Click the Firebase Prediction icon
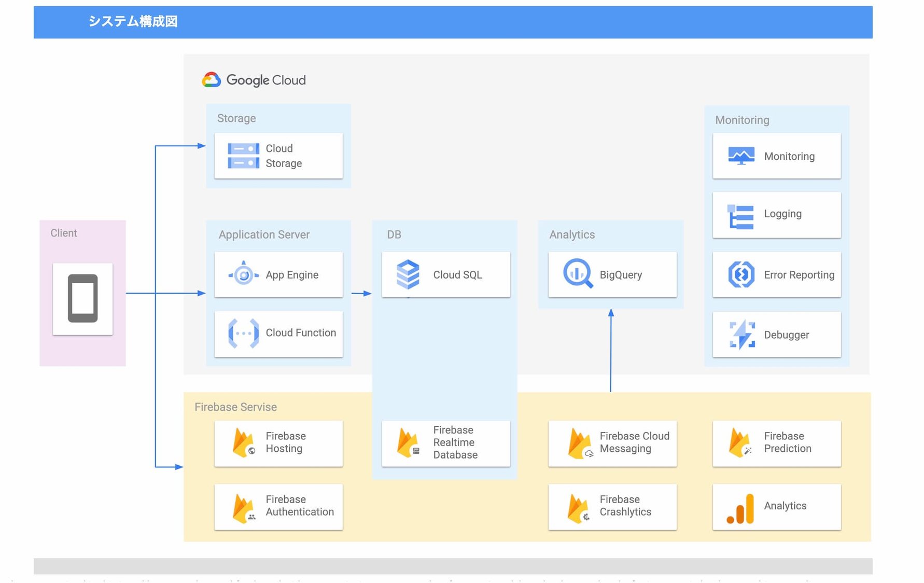The image size is (924, 583). pyautogui.click(x=740, y=442)
